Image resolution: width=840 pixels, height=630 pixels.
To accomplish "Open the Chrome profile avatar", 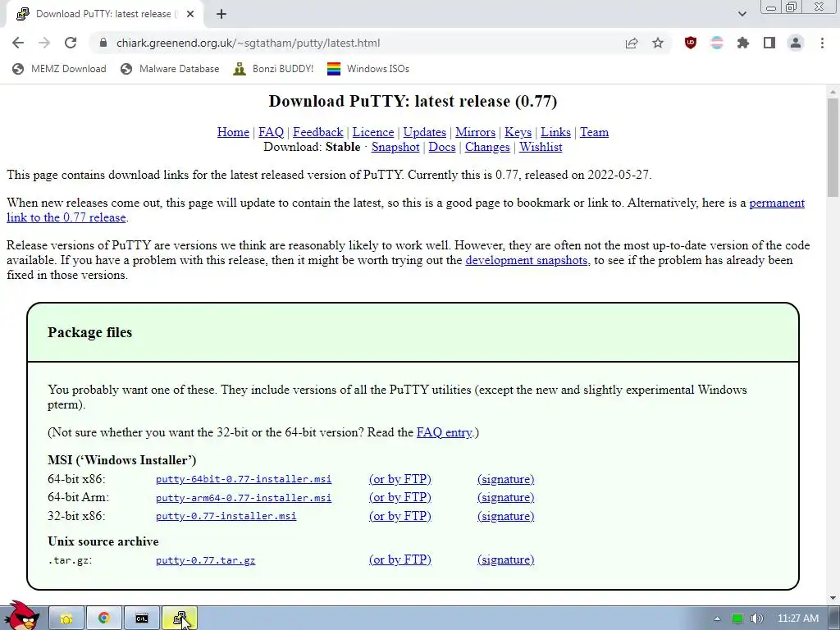I will point(796,43).
